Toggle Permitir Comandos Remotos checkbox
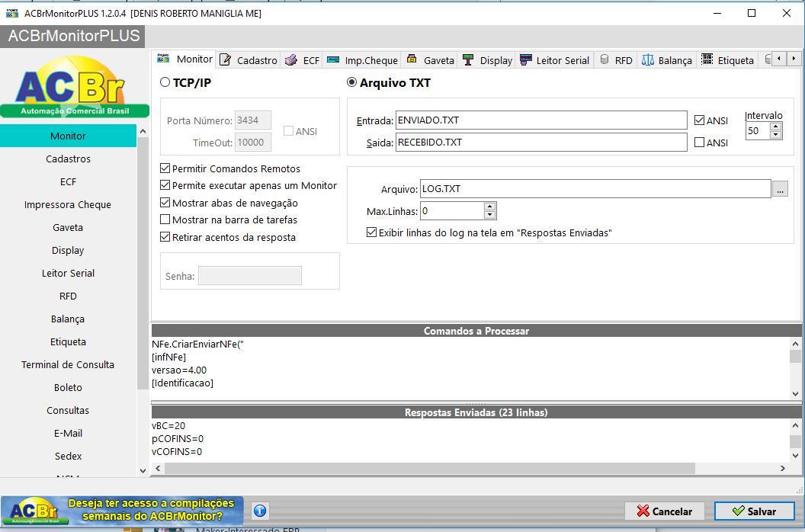 pyautogui.click(x=165, y=168)
